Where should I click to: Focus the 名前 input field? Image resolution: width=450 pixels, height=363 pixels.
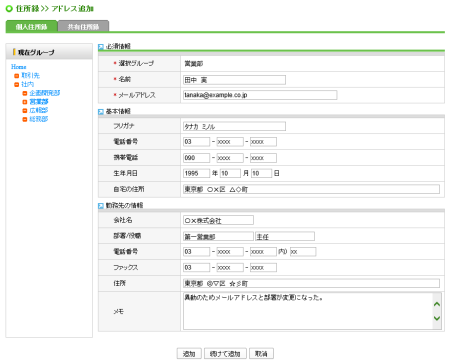tap(234, 80)
